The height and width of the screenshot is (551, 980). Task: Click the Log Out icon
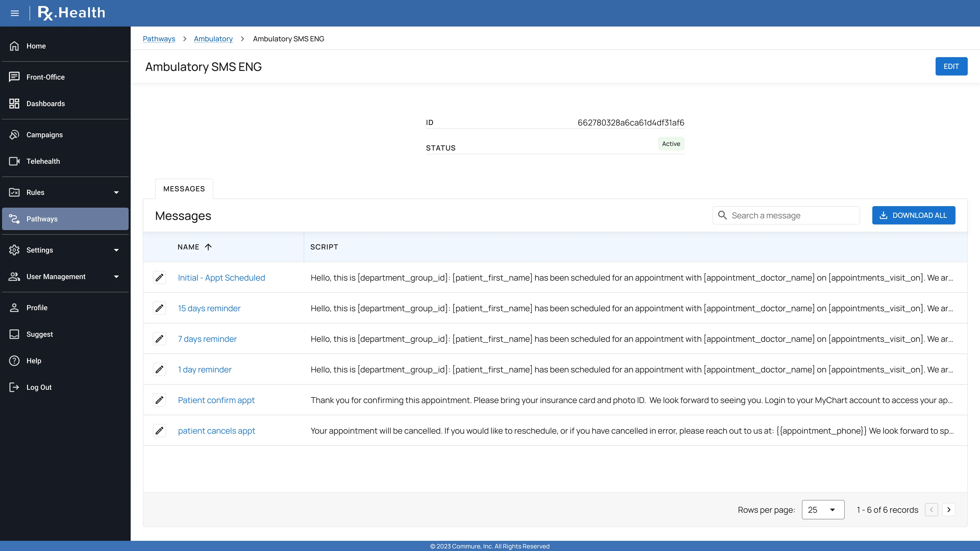point(15,387)
